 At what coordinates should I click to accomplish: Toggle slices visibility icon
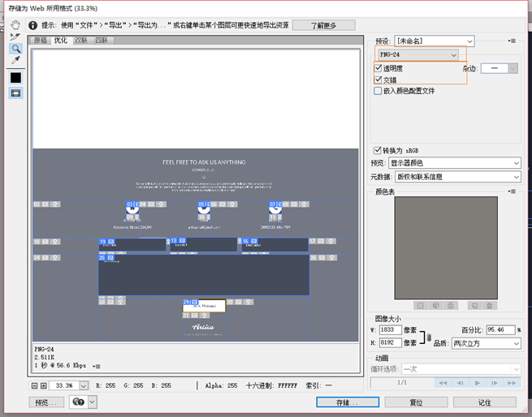tap(15, 93)
